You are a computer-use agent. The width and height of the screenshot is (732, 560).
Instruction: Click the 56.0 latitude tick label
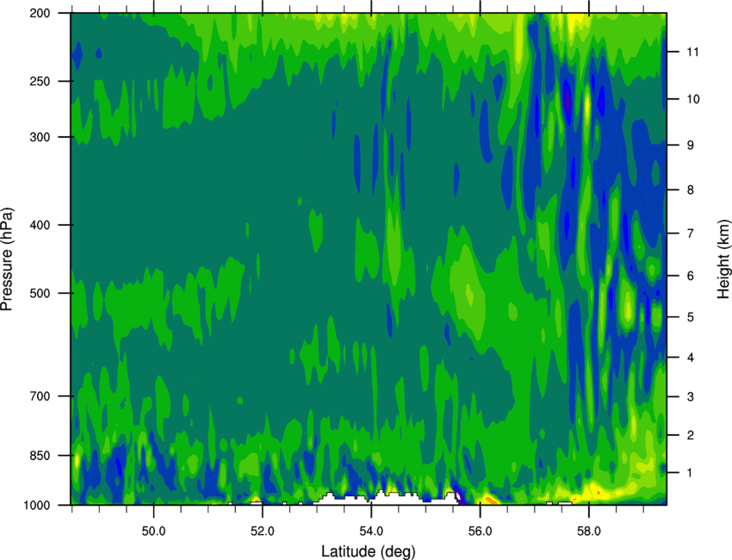[x=481, y=531]
